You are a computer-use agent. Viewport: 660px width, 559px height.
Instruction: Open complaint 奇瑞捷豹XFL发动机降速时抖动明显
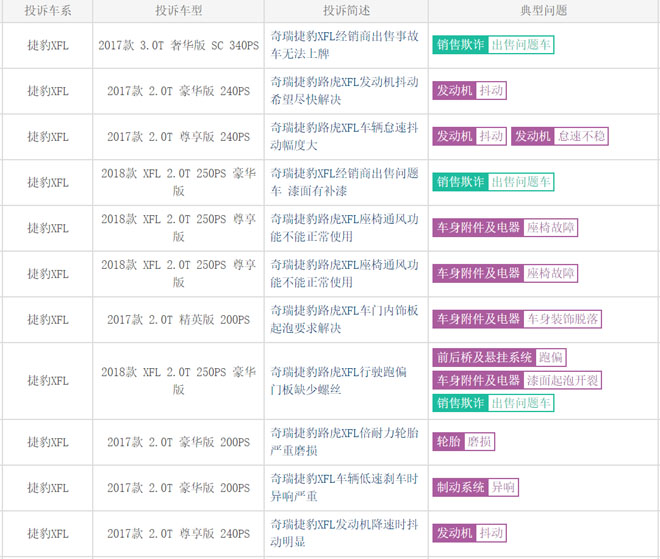click(x=344, y=533)
